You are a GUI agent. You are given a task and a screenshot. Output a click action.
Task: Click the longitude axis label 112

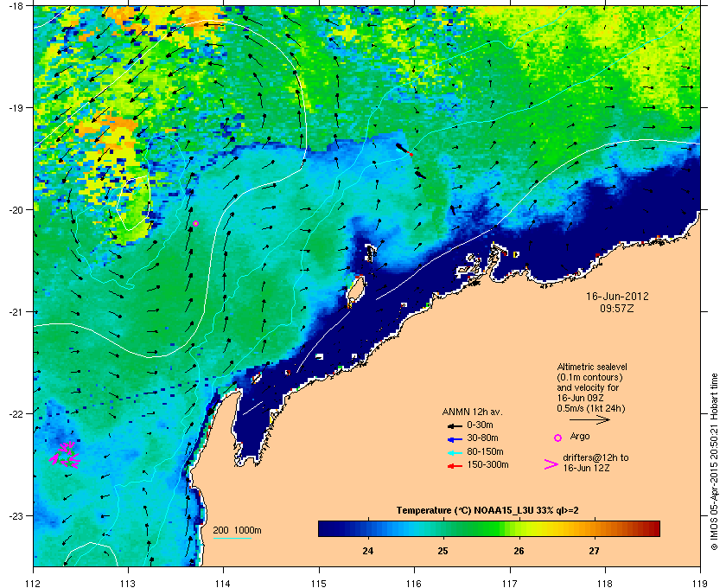34,583
